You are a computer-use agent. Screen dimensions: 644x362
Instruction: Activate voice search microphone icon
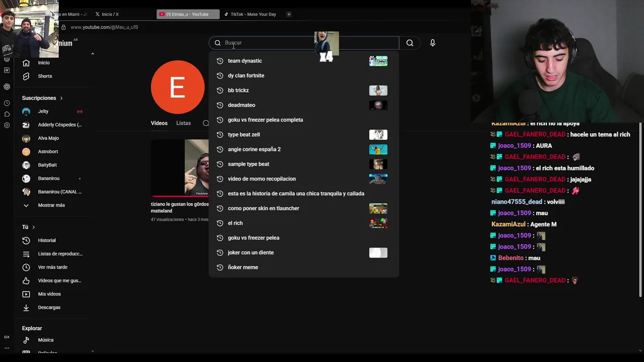[432, 43]
